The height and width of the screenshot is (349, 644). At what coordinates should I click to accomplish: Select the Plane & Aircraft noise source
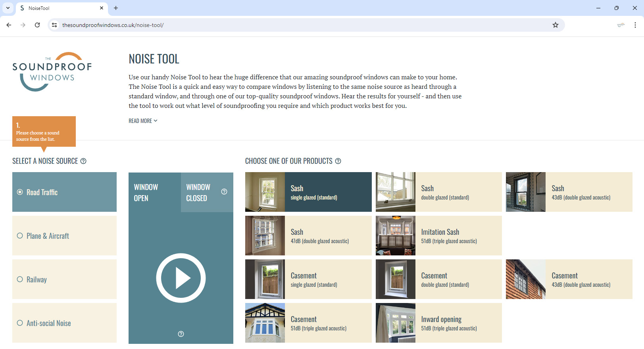click(64, 236)
